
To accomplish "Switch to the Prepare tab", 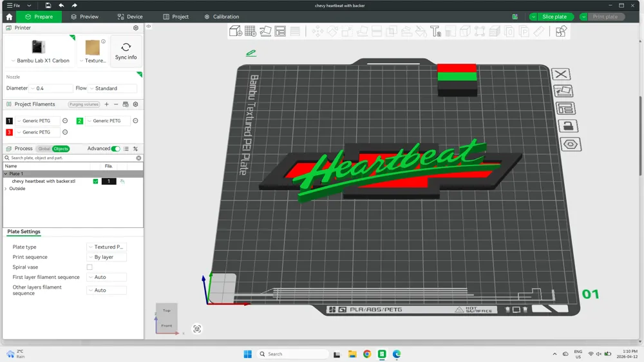I will click(x=39, y=17).
